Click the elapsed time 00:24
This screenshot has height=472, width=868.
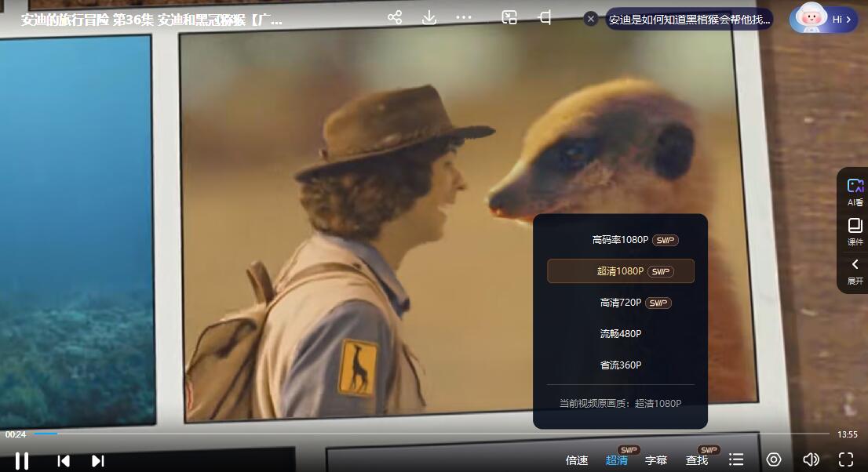[x=16, y=434]
